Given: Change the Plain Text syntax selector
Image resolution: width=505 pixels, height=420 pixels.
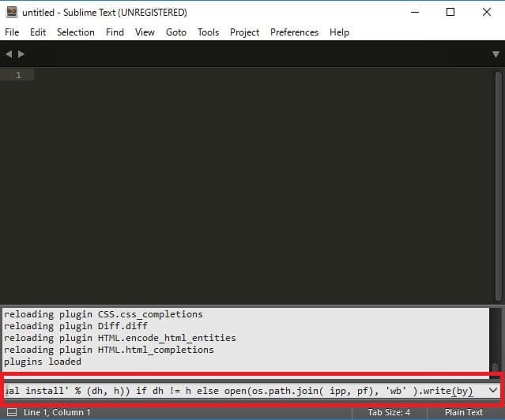Looking at the screenshot, I should [463, 412].
